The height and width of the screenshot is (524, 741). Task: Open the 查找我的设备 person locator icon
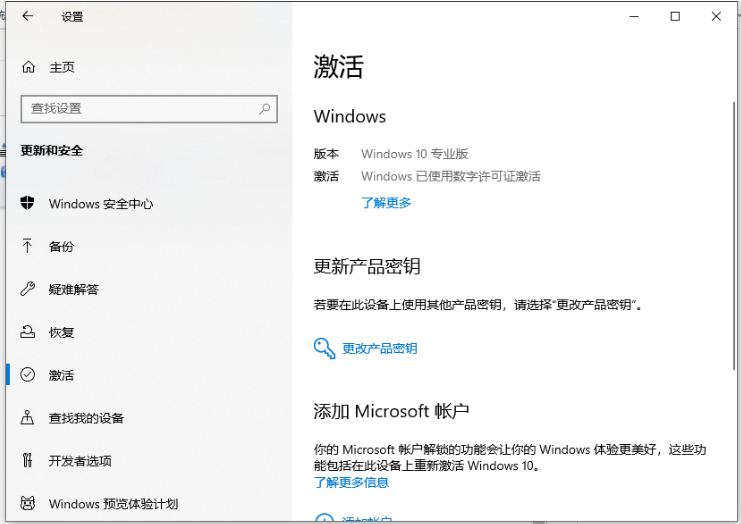click(27, 417)
